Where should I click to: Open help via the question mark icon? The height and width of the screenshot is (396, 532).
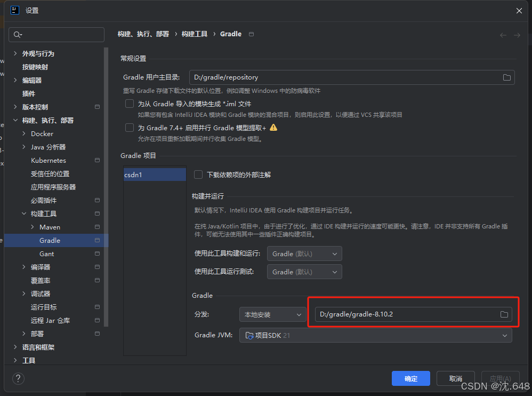click(18, 378)
